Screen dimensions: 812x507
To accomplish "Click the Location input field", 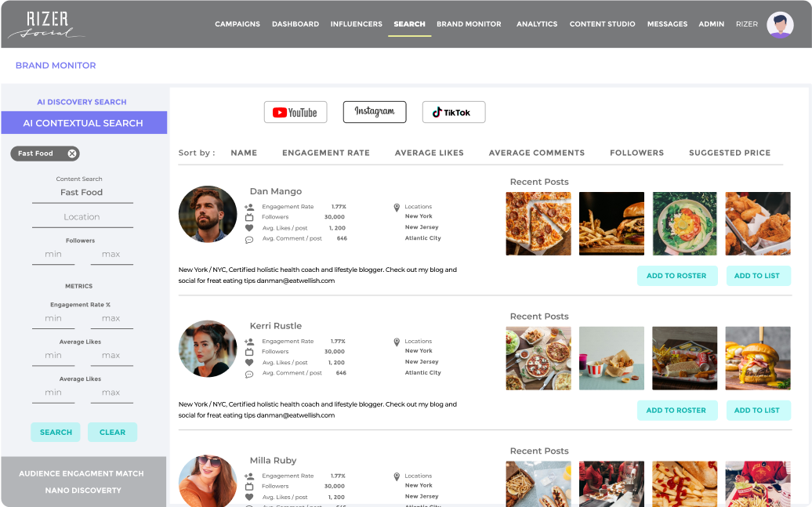I will click(82, 218).
